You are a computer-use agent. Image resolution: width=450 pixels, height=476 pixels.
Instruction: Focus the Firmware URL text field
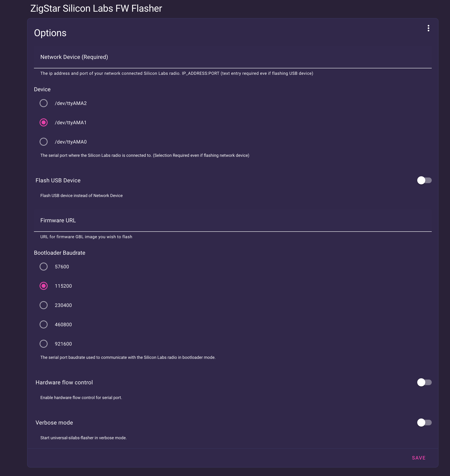coord(233,221)
